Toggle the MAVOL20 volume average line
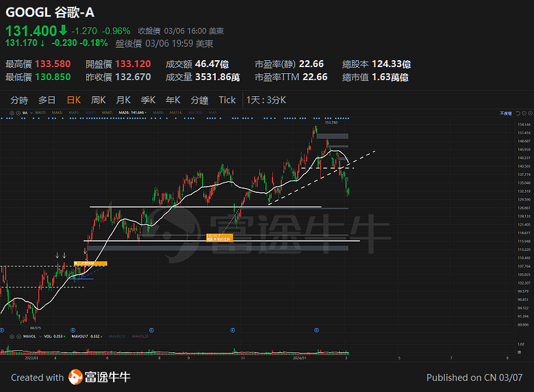Screen dimensions: 534x392 (140, 336)
